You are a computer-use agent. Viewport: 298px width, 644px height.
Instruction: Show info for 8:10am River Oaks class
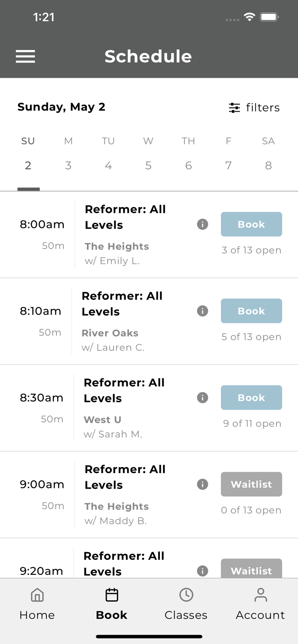click(203, 311)
